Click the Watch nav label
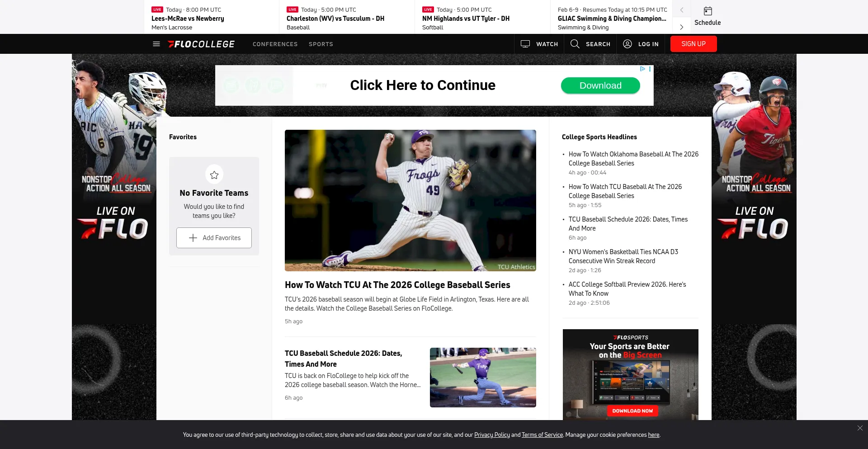The height and width of the screenshot is (449, 868). click(x=547, y=44)
